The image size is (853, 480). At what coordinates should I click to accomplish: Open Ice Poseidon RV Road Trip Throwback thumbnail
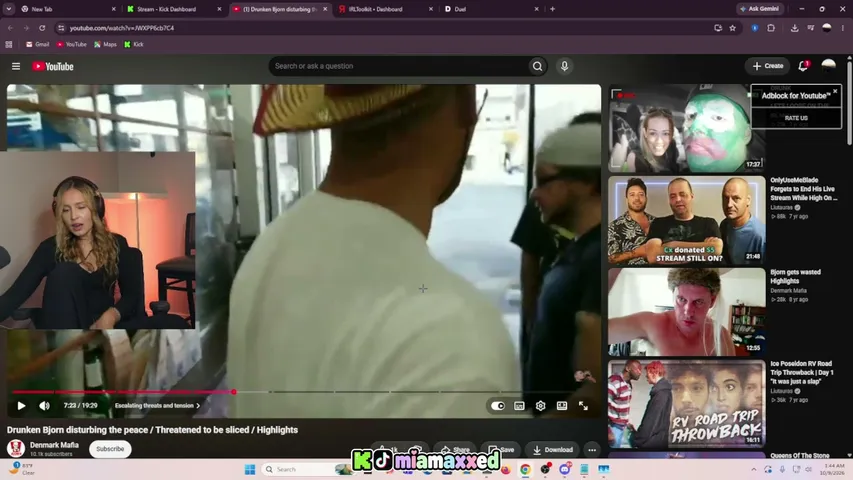point(687,403)
